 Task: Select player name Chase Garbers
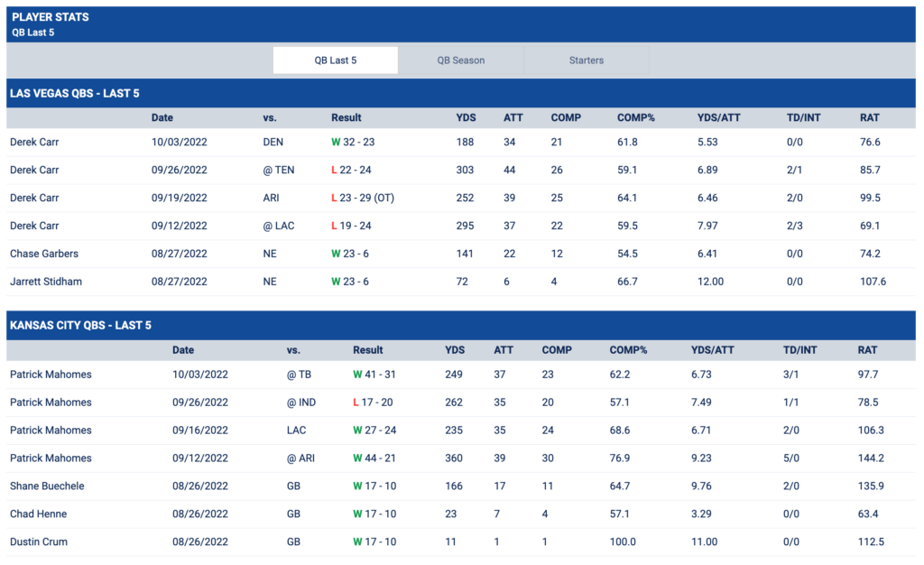click(44, 254)
